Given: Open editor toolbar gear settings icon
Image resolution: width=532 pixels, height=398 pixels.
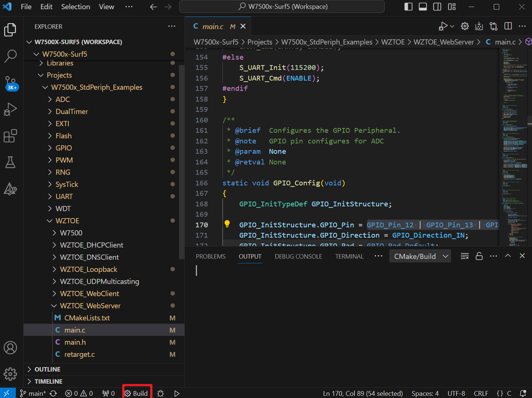Looking at the screenshot, I should pos(465,26).
